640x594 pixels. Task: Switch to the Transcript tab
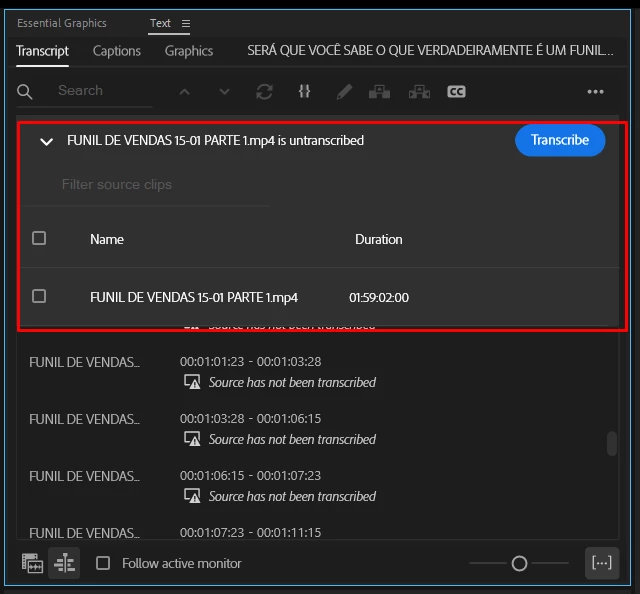[42, 51]
